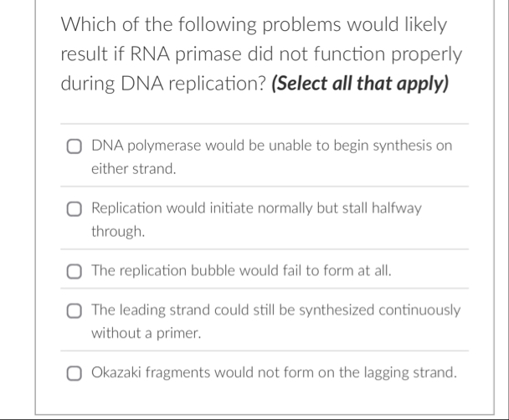The height and width of the screenshot is (420, 509).
Task: Click 'stall halfway' in the second option
Action: (382, 208)
